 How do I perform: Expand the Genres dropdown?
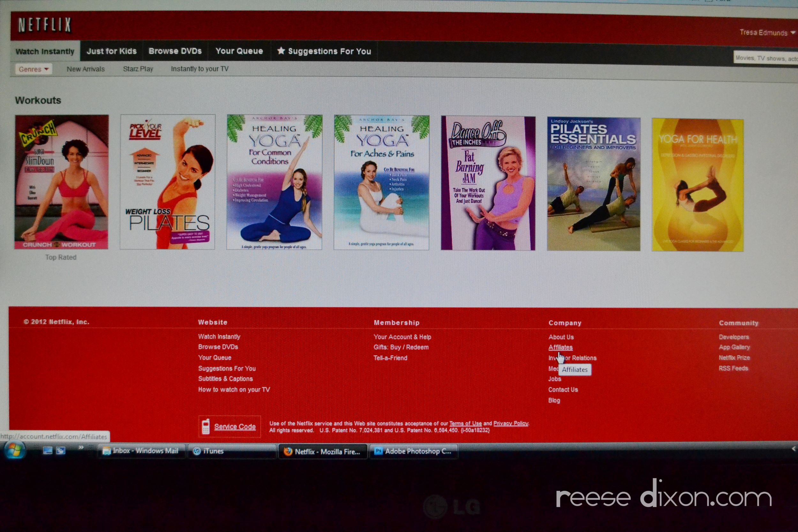[x=34, y=69]
